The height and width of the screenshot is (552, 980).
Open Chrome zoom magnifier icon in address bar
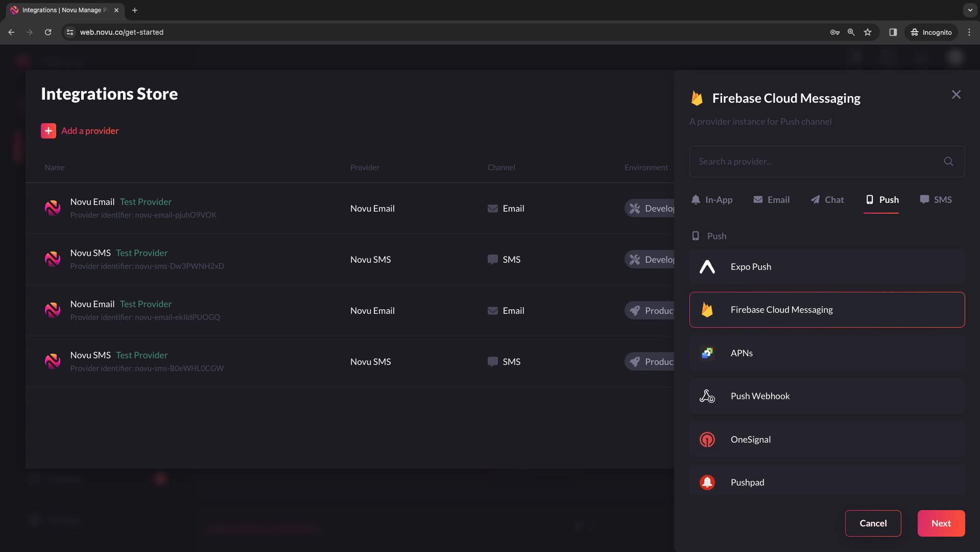[851, 32]
